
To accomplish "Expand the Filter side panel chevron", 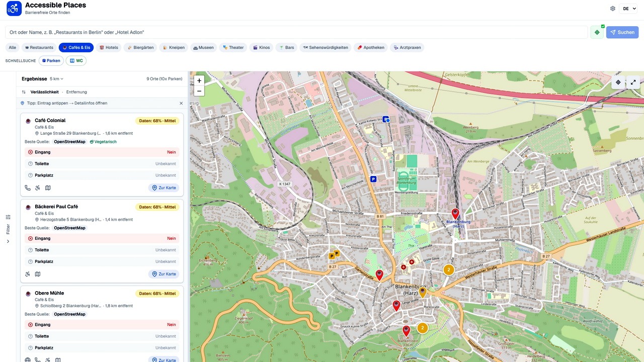I will pyautogui.click(x=8, y=241).
